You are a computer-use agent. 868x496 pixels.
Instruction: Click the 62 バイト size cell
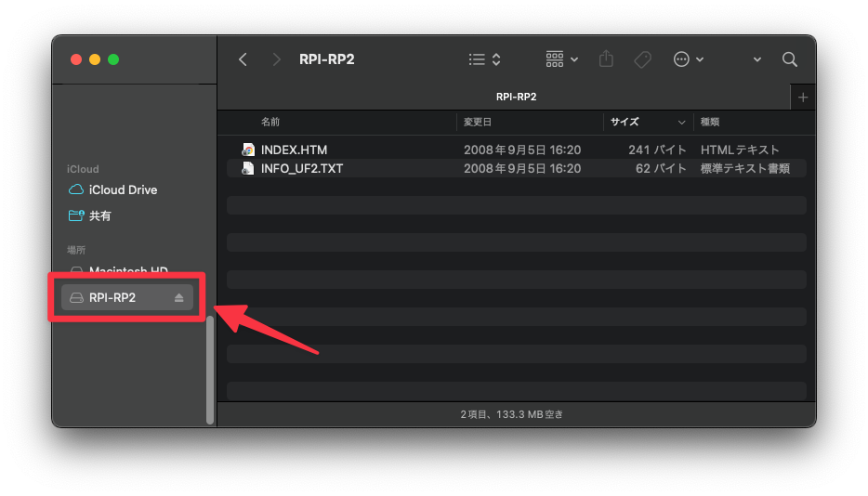point(661,169)
